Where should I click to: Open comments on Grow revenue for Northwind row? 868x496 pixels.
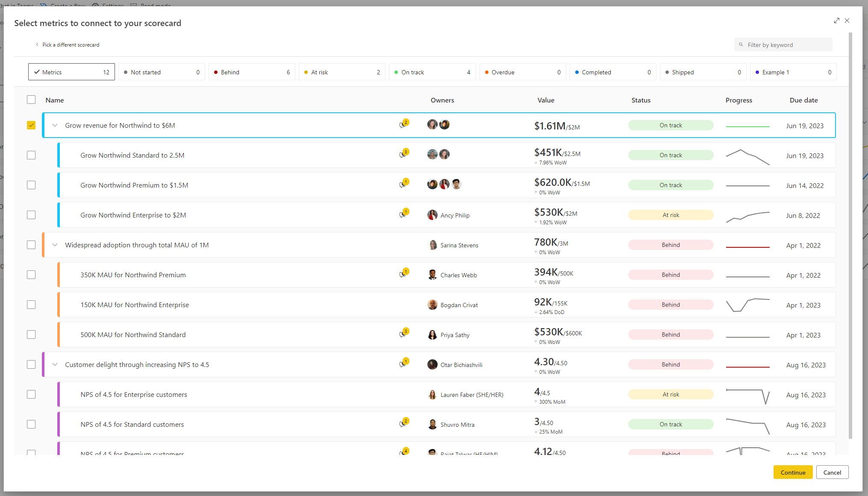[x=404, y=124]
